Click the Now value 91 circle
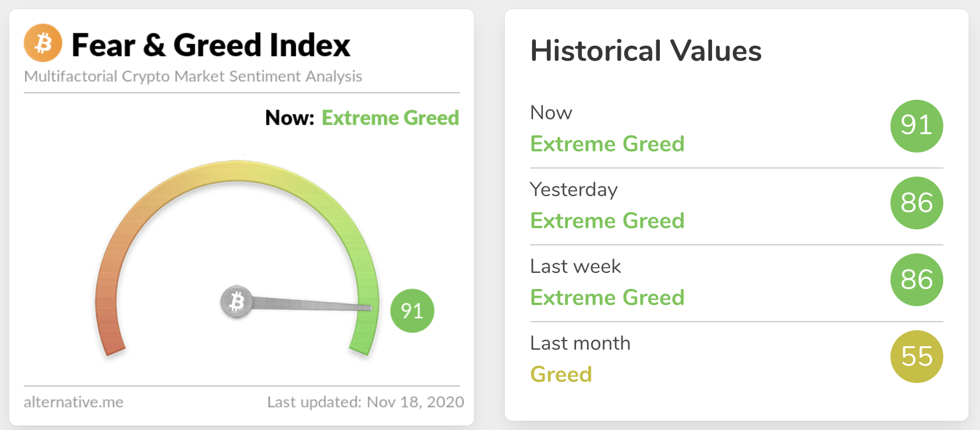 (916, 126)
